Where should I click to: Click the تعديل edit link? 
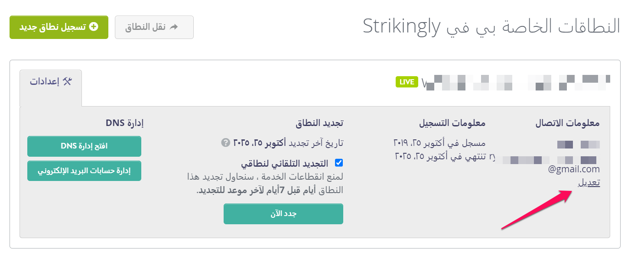[x=589, y=182]
